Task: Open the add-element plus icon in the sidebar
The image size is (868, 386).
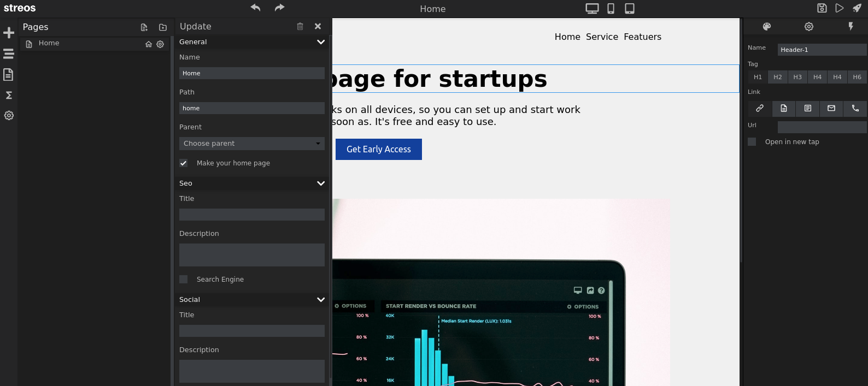Action: (9, 33)
